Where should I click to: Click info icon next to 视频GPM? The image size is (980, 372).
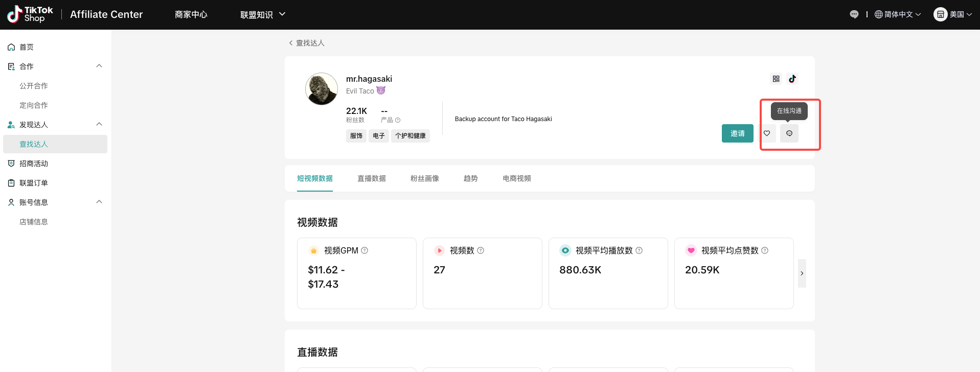364,250
